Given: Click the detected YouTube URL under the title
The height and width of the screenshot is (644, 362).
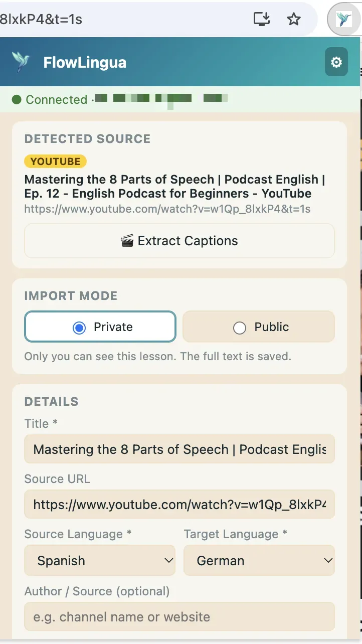Looking at the screenshot, I should pos(167,209).
